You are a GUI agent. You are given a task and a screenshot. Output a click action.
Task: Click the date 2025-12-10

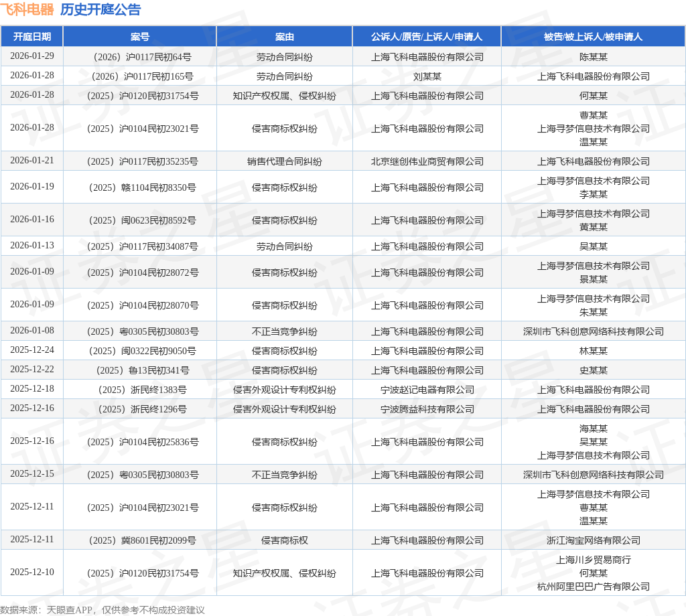point(32,572)
